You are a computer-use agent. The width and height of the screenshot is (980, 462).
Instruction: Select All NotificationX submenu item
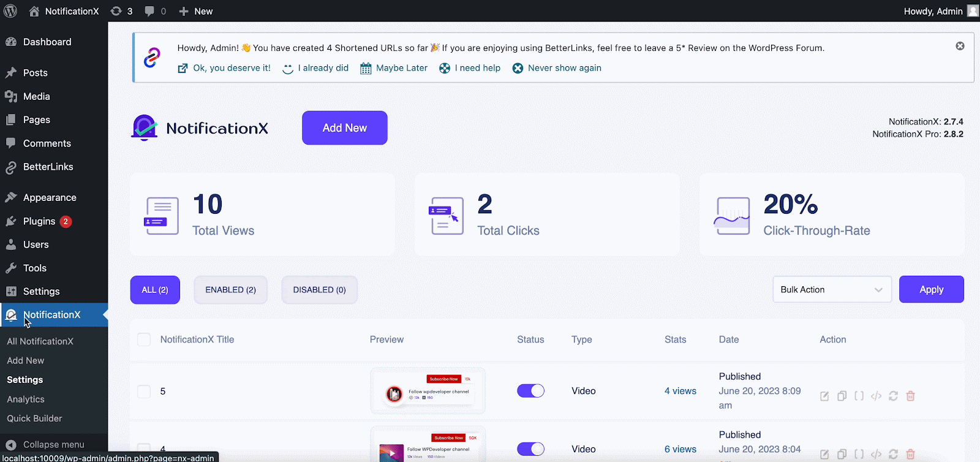coord(40,341)
